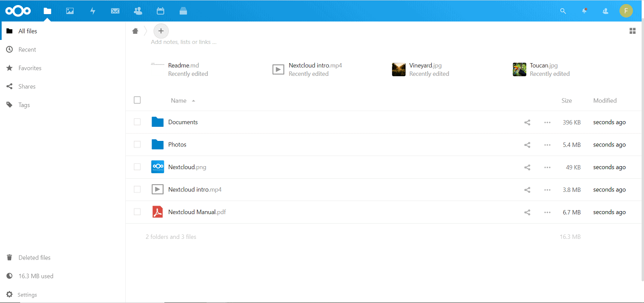This screenshot has height=303, width=644.
Task: Open the Activity lightning icon
Action: point(93,11)
